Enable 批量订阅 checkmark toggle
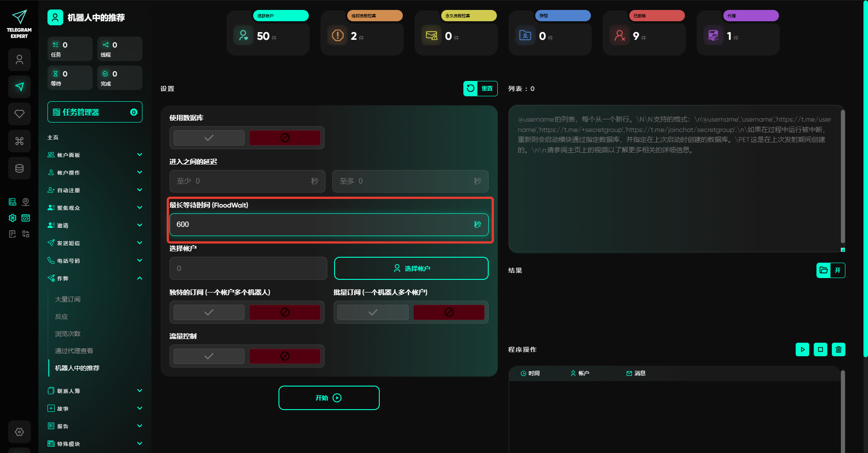 pyautogui.click(x=373, y=312)
